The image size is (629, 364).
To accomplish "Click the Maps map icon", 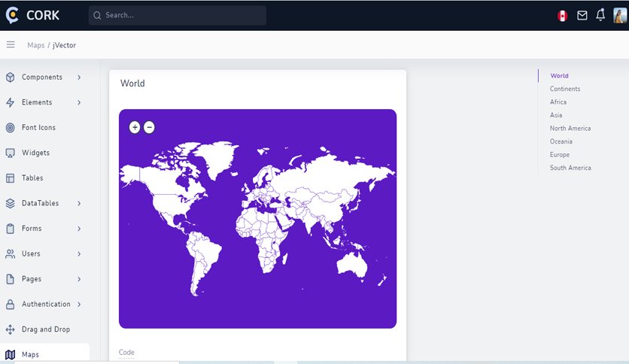I will [x=11, y=354].
